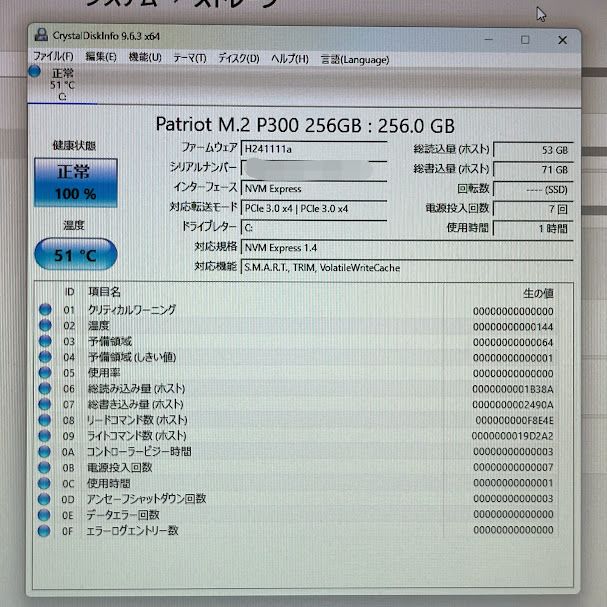Select the データエラー回数 row text
The width and height of the screenshot is (607, 607).
point(123,514)
